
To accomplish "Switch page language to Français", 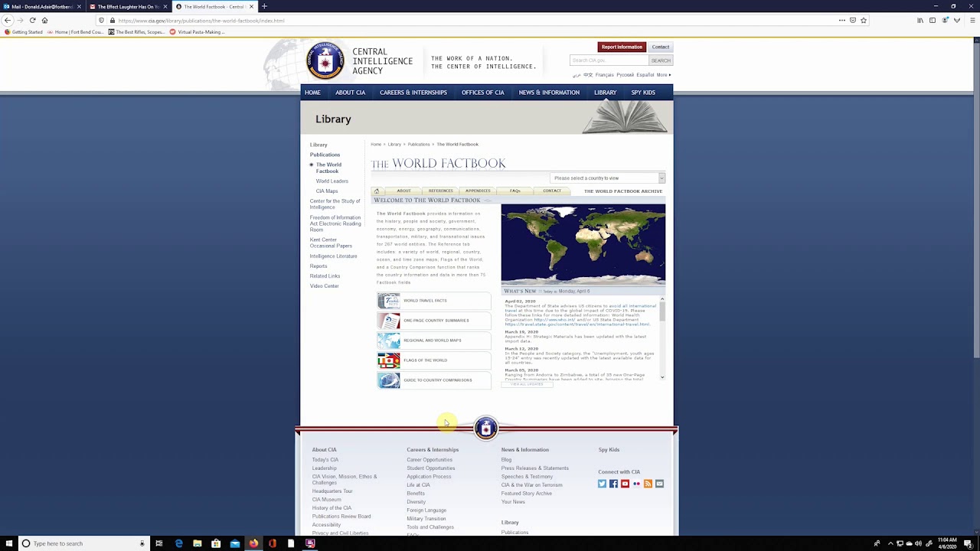I will coord(604,75).
